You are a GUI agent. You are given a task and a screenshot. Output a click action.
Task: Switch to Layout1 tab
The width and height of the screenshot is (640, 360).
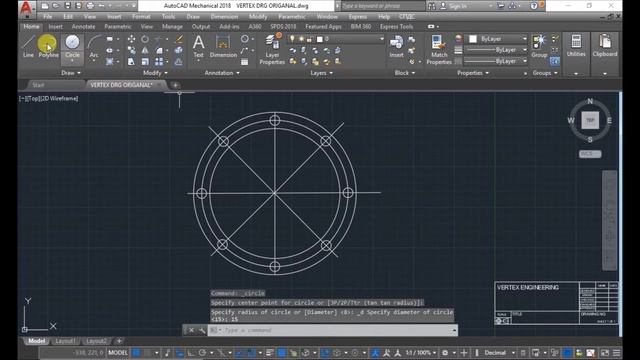(65, 341)
